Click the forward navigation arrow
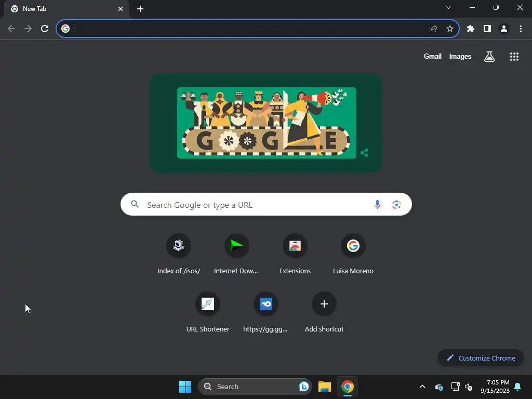 tap(28, 29)
